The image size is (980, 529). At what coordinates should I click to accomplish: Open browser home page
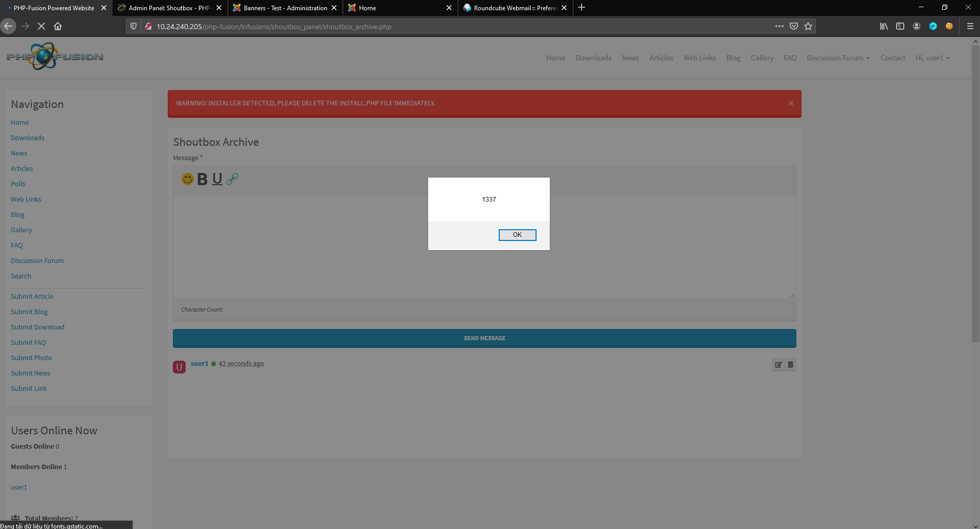pyautogui.click(x=58, y=26)
